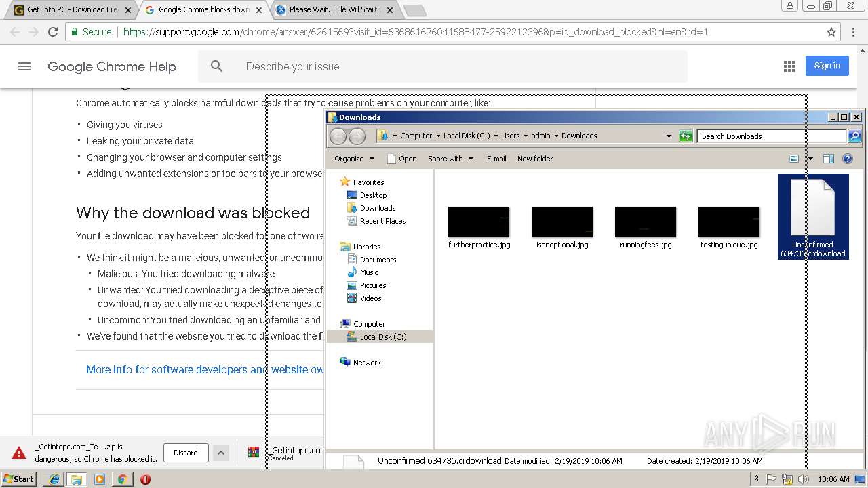
Task: Click the Discard button
Action: tap(186, 453)
